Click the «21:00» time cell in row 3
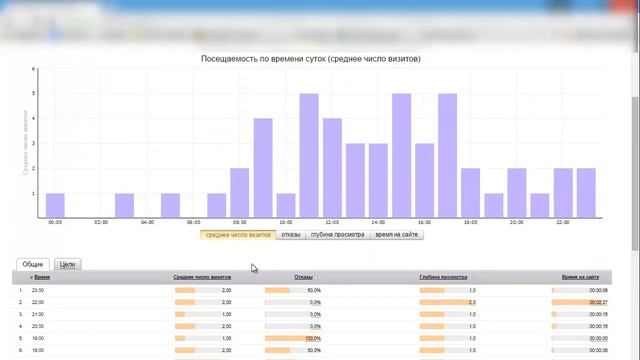This screenshot has height=360, width=640. (38, 314)
